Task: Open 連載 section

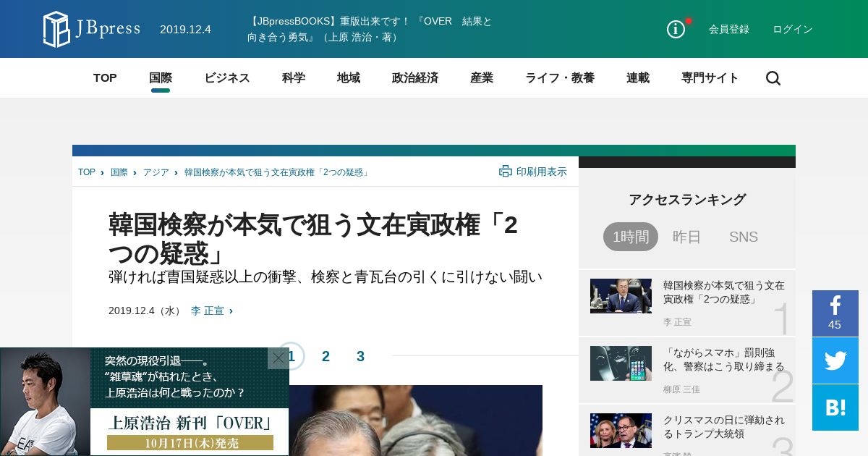Action: point(638,78)
